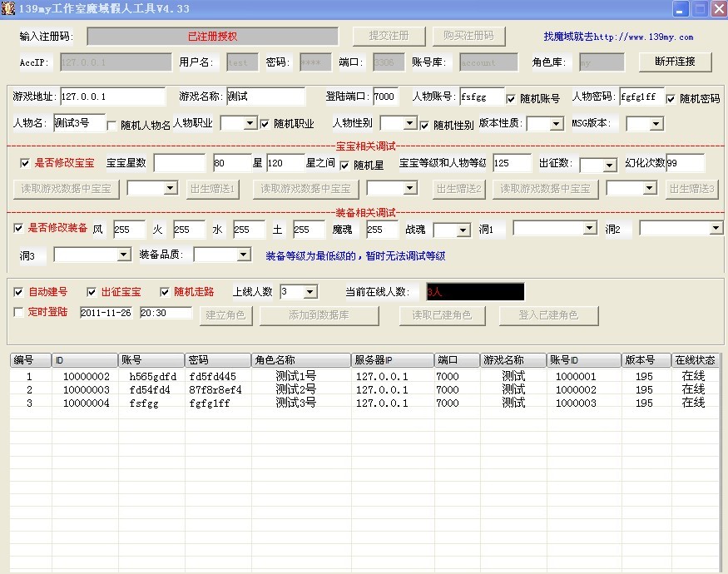Click the 建立角色 button

225,315
